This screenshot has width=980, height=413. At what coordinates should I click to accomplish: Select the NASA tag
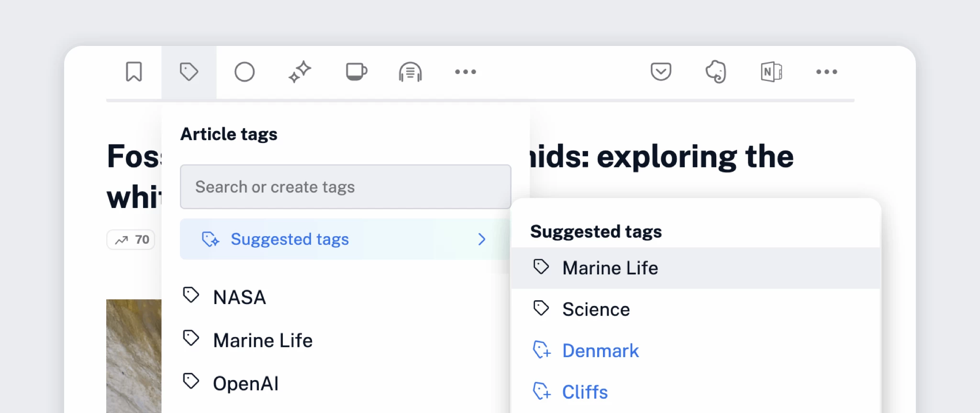coord(239,297)
